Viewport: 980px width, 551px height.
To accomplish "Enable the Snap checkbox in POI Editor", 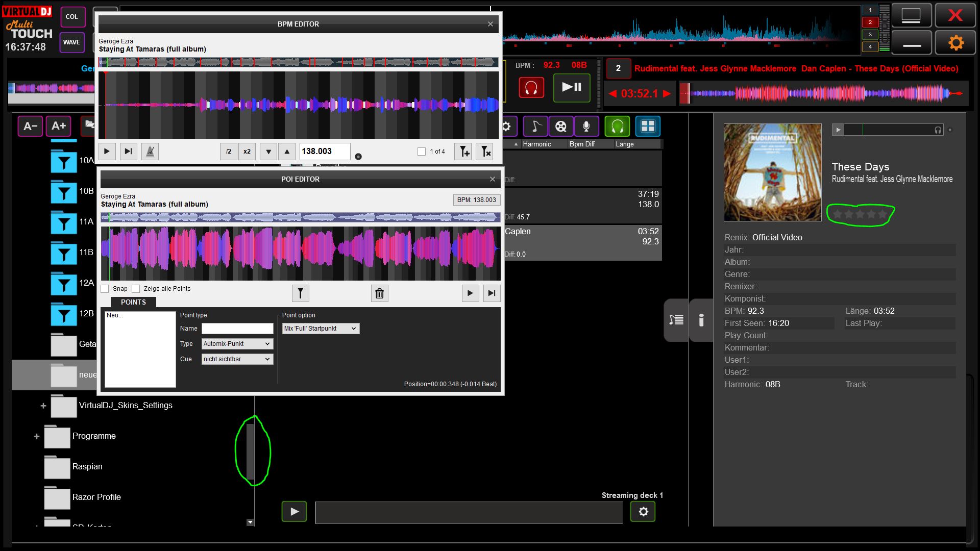I will tap(105, 289).
